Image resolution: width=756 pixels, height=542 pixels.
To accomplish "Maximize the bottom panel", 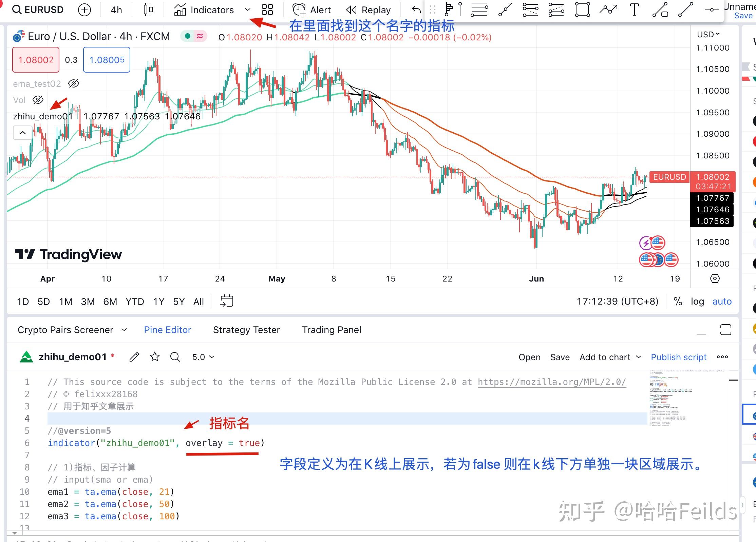I will tap(725, 330).
